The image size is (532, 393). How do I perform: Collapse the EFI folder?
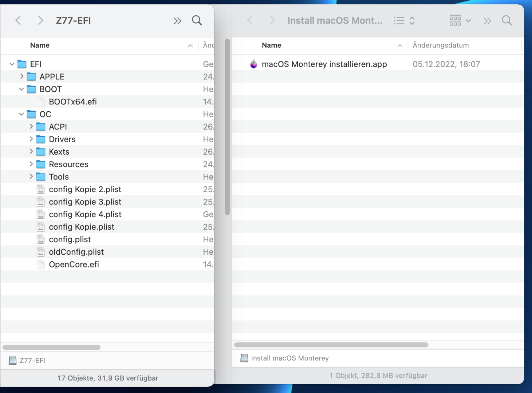[12, 64]
